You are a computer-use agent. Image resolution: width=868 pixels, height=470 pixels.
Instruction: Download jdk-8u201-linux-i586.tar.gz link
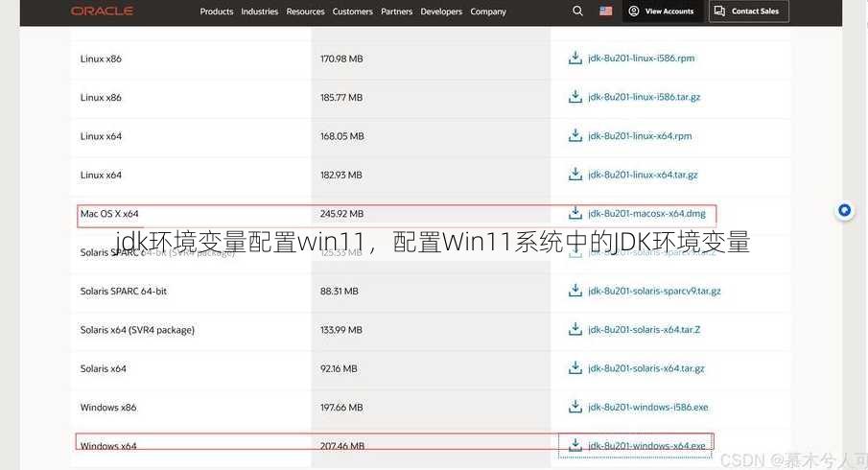click(x=644, y=97)
